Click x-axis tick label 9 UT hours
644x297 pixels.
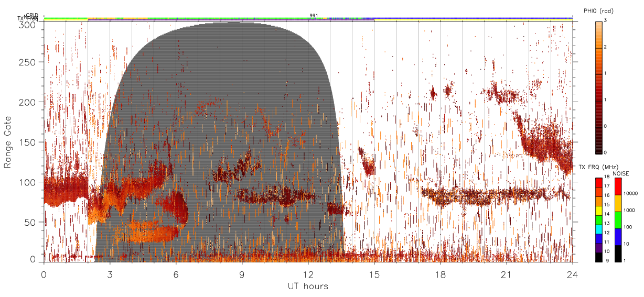click(242, 274)
